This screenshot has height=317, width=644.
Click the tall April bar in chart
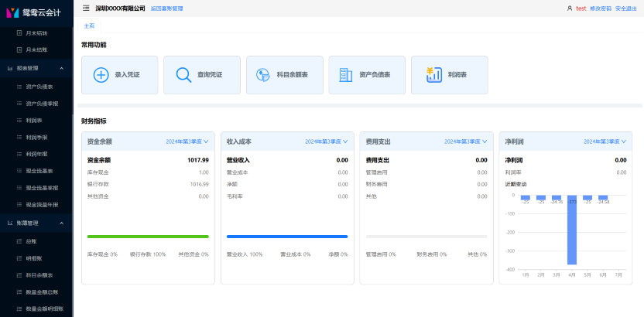pyautogui.click(x=572, y=230)
